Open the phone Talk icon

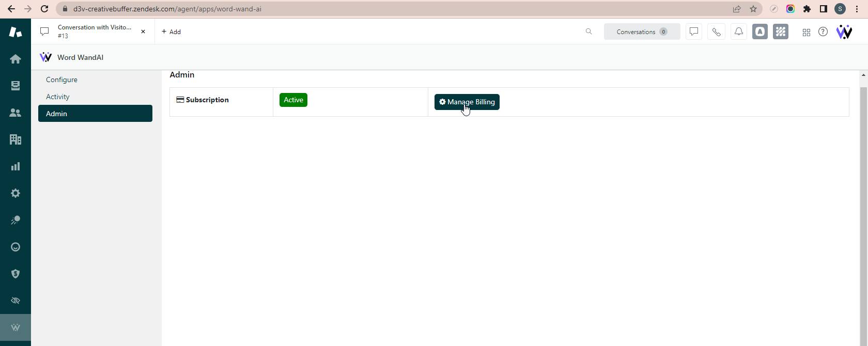[x=716, y=32]
